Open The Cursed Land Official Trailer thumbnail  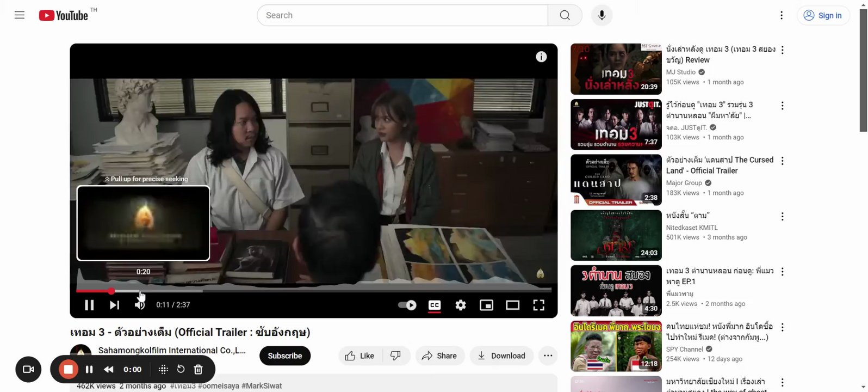(x=616, y=180)
